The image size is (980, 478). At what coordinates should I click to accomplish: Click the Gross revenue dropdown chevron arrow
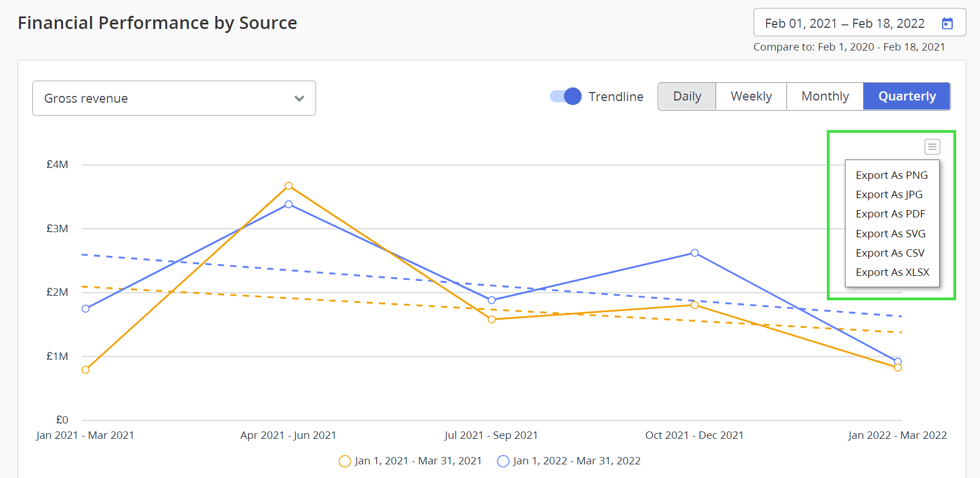tap(299, 99)
